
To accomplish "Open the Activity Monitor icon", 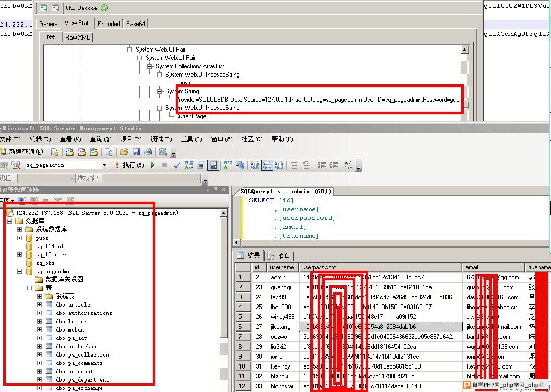I will click(x=163, y=152).
